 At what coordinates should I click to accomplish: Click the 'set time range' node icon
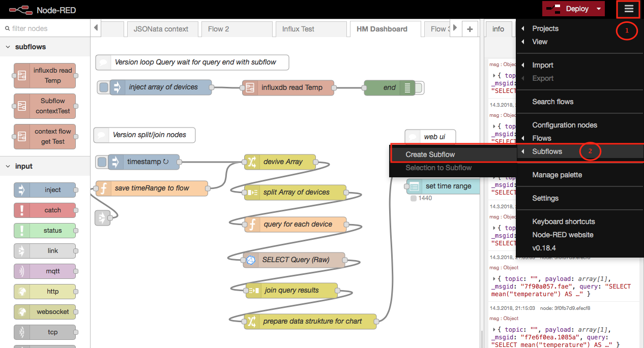tap(414, 186)
